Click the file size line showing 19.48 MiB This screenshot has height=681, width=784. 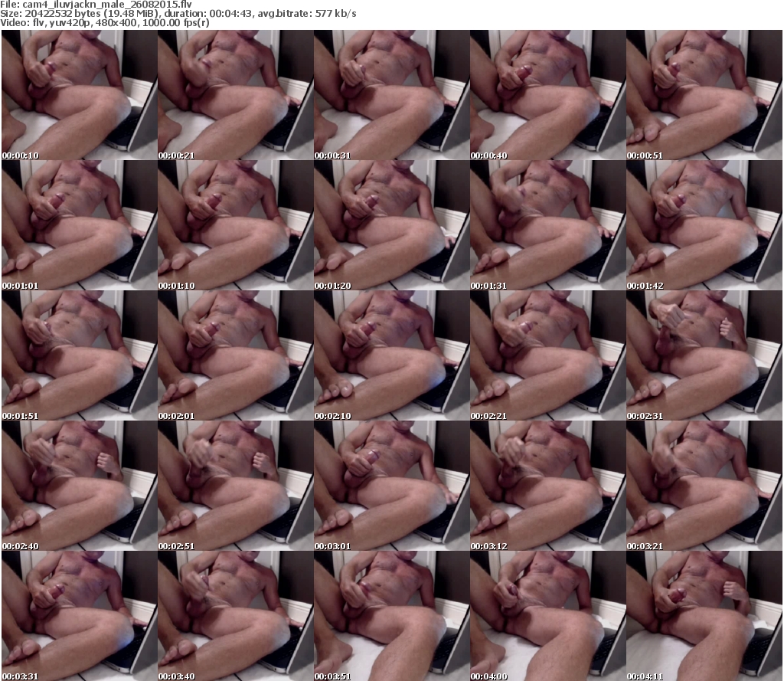pyautogui.click(x=178, y=14)
